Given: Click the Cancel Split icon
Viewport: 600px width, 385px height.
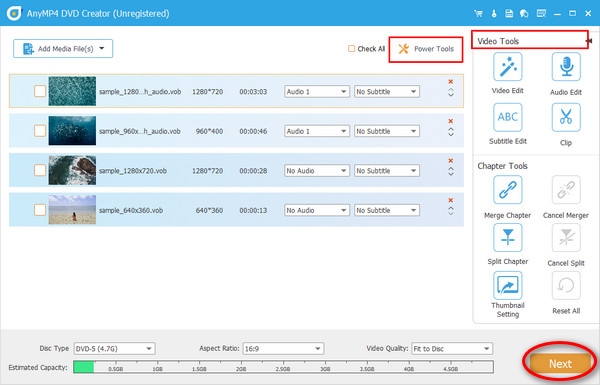Looking at the screenshot, I should [566, 238].
